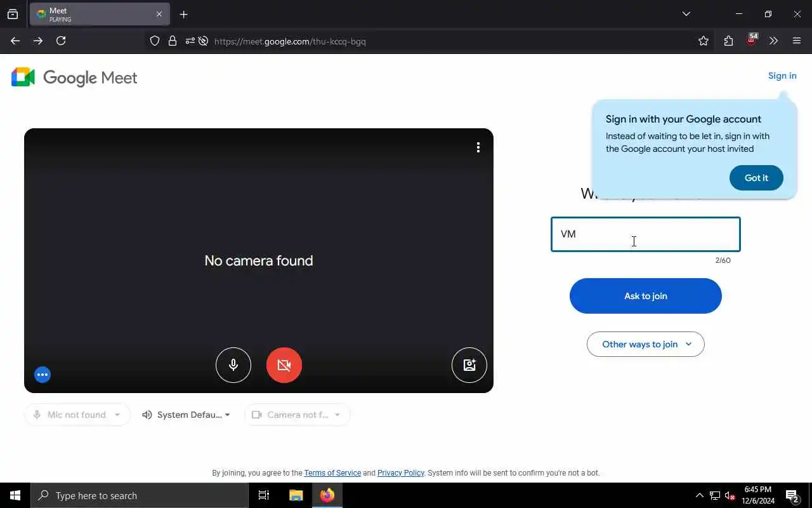Click the address bar URL

[x=290, y=41]
